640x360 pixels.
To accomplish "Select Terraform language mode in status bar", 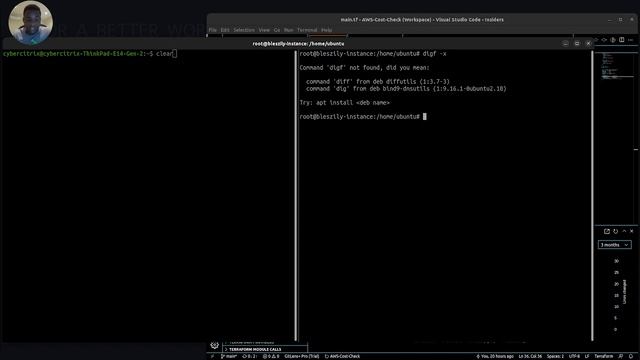I will point(604,356).
